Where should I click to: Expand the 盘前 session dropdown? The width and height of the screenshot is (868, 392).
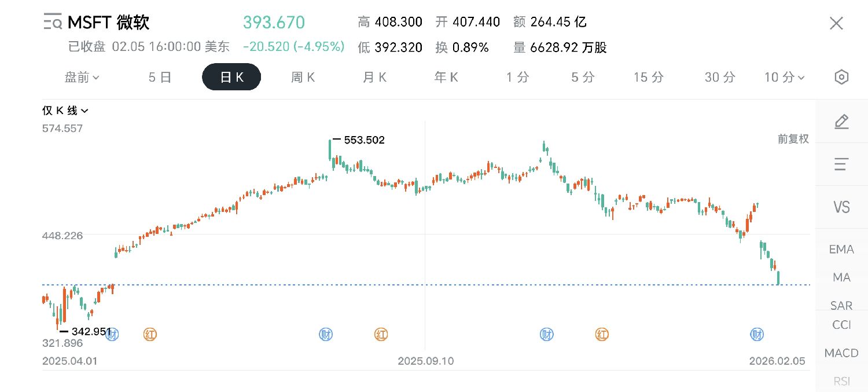(82, 77)
